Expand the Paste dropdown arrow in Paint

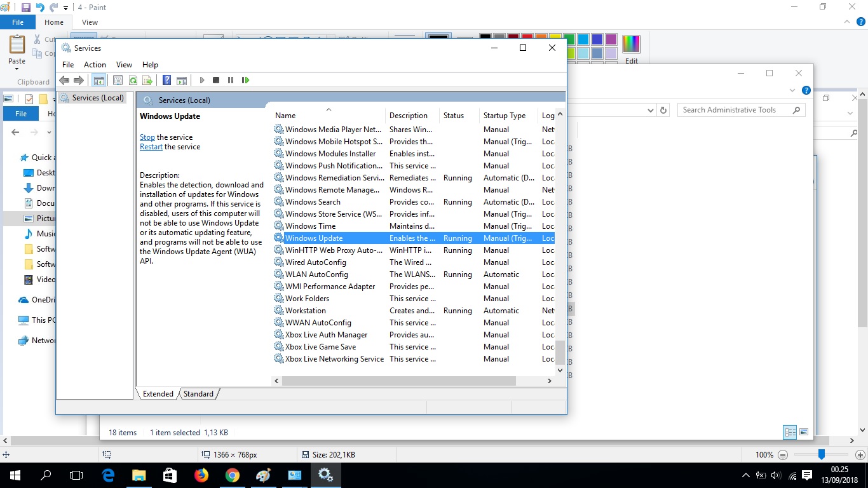coord(17,68)
